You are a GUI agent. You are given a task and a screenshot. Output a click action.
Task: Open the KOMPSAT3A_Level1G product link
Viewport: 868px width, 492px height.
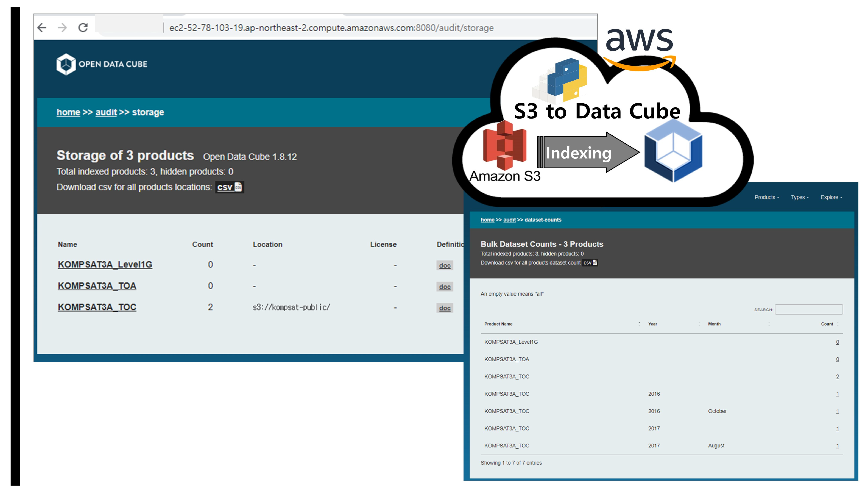point(105,265)
